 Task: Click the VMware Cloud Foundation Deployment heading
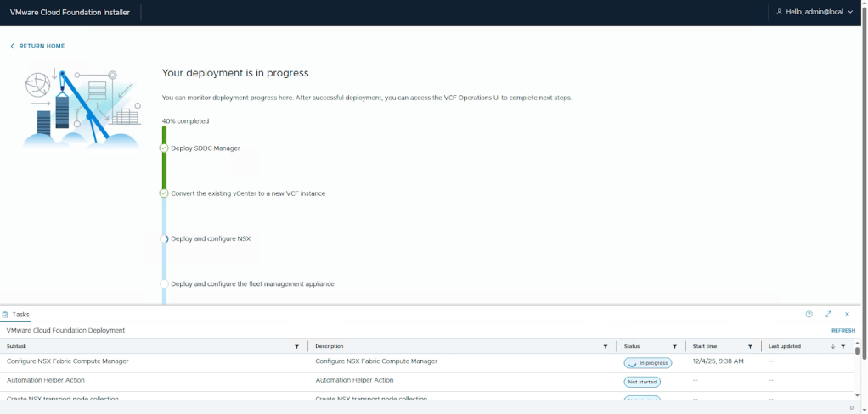coord(66,331)
